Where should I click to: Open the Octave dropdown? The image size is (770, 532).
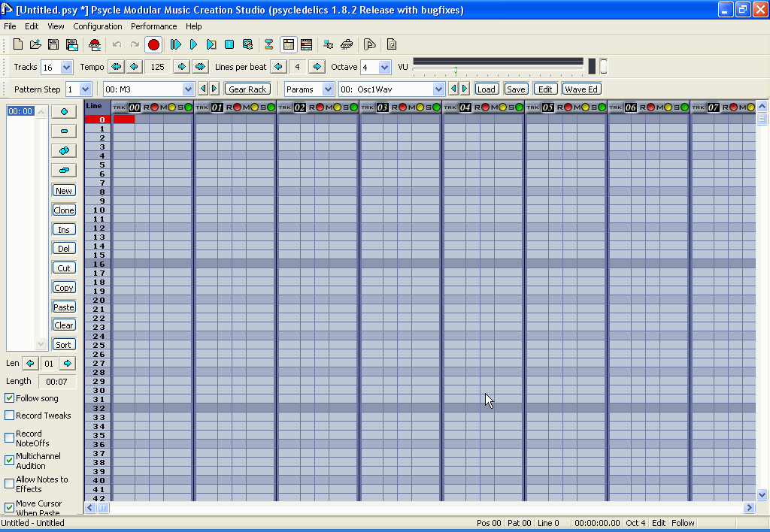click(x=384, y=67)
